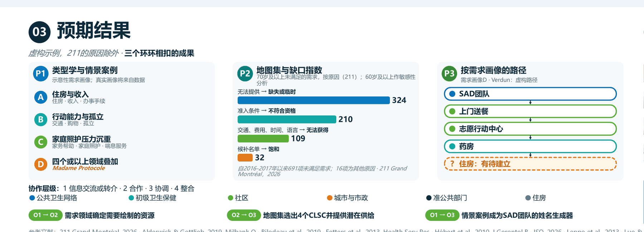Click the 准入条件 → 不符合资格 label

[x=267, y=111]
